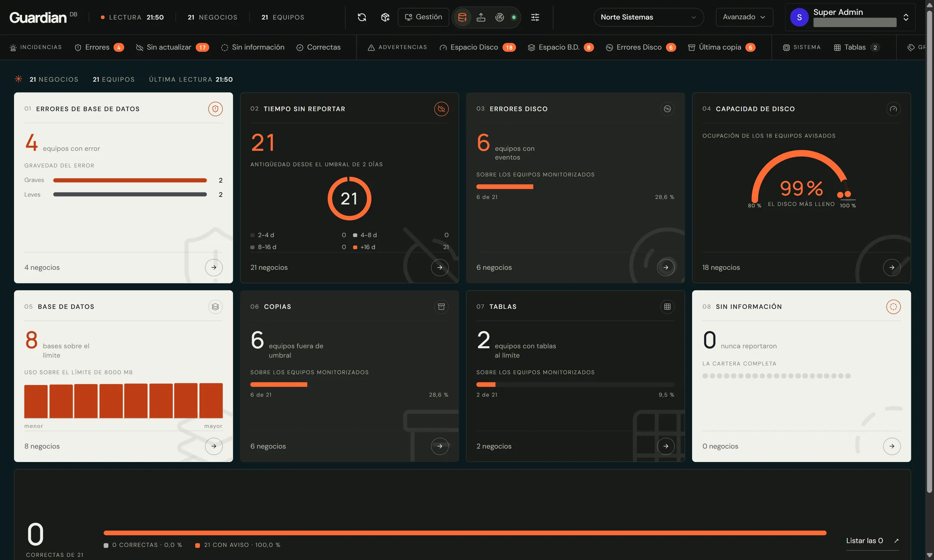Select the Última copia filter tab

coord(722,47)
